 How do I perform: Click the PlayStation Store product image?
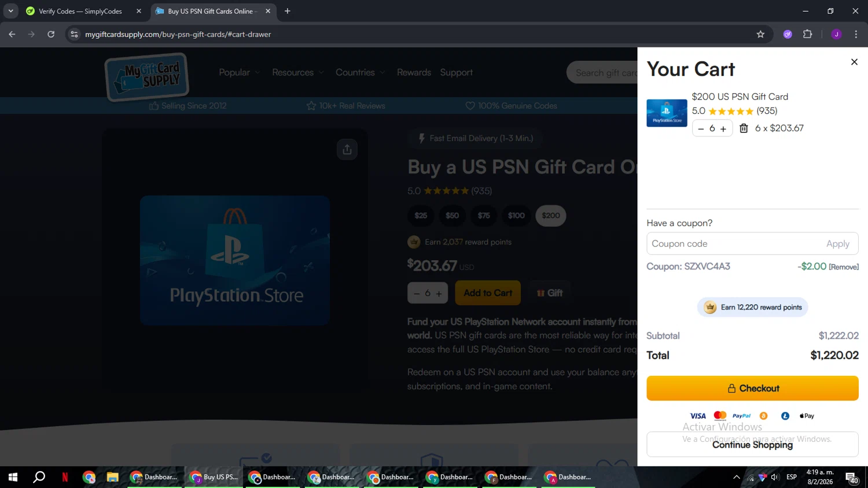235,260
